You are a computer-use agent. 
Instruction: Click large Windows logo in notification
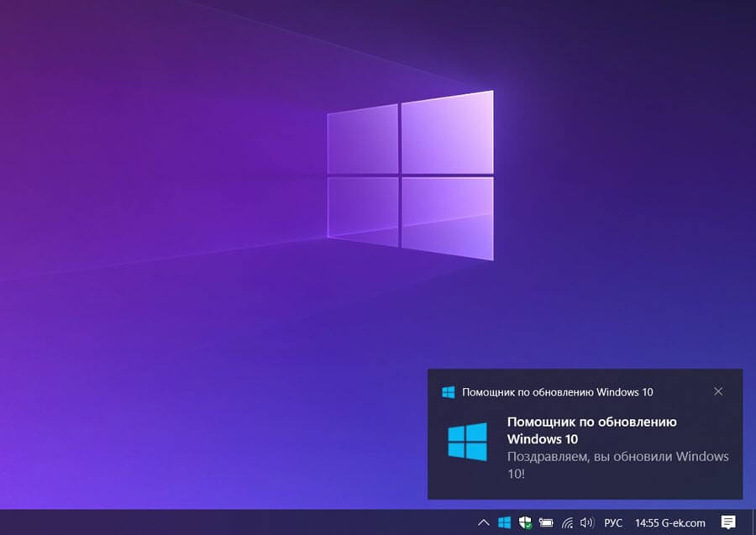pos(467,442)
